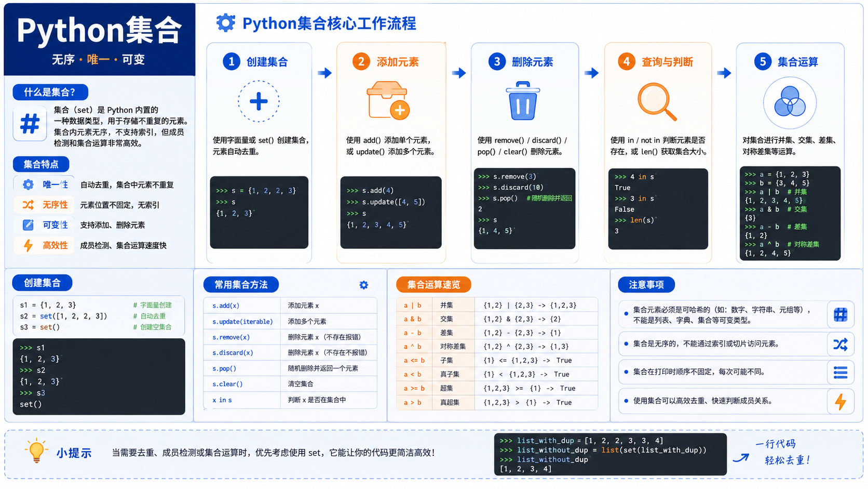Click the orange magnifying glass under 查询与判断
This screenshot has width=868, height=489.
[x=657, y=102]
